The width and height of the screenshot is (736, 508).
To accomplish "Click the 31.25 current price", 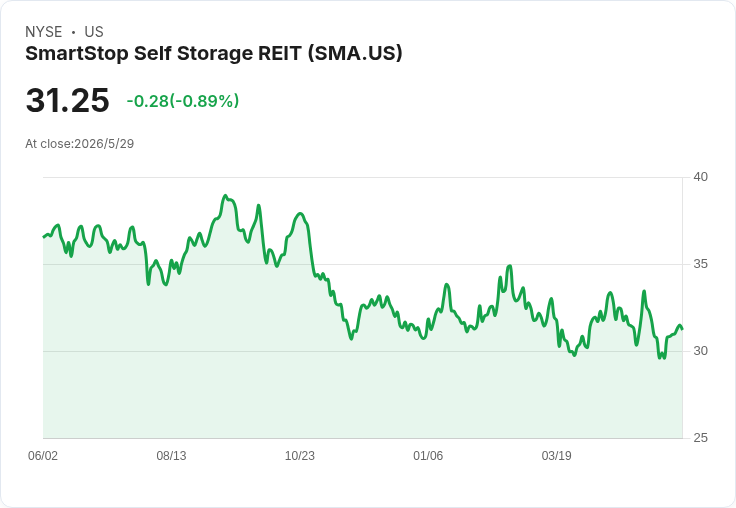I will (x=68, y=100).
